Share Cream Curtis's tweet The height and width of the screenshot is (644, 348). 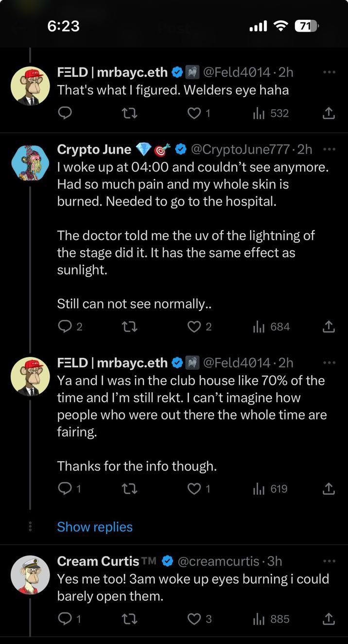click(329, 619)
